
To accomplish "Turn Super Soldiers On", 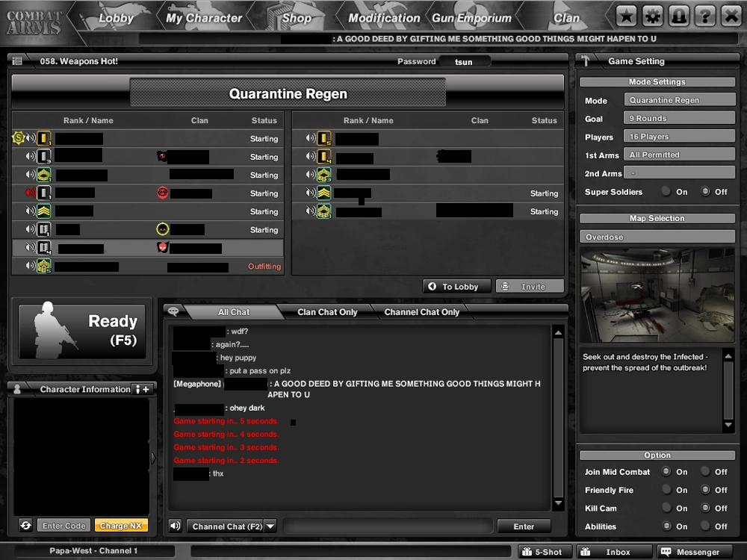I will (x=666, y=191).
